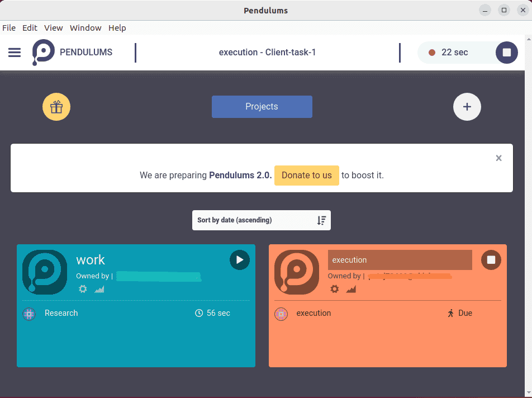532x398 pixels.
Task: Click the vertical scrollbar down arrow
Action: 528,393
